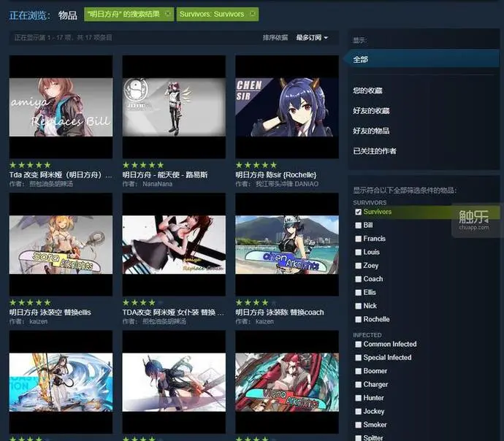This screenshot has height=441, width=504.
Task: Check the Boomer filter checkbox
Action: coord(358,372)
